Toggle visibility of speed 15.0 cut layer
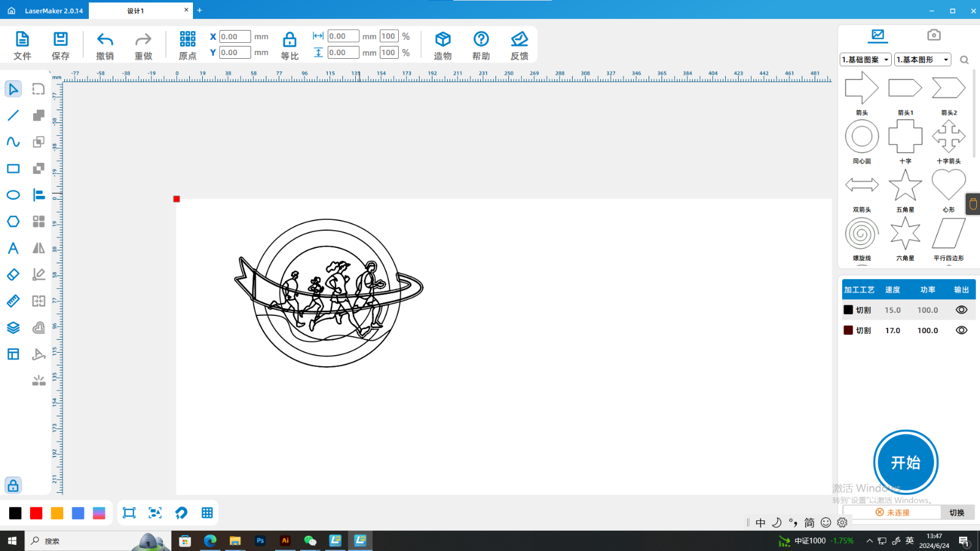This screenshot has width=980, height=551. point(961,310)
